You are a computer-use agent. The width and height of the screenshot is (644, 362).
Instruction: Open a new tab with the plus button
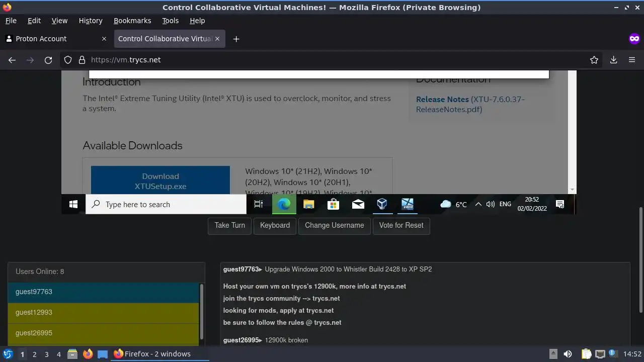coord(236,39)
